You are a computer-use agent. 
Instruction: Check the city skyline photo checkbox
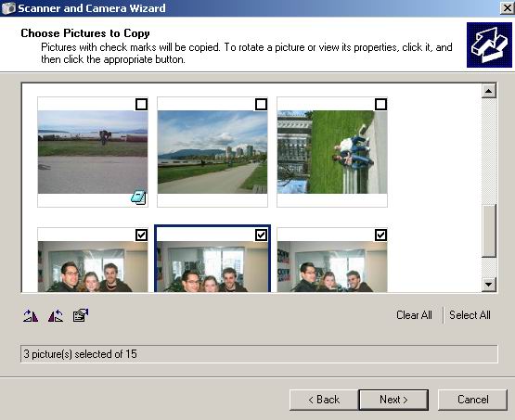click(261, 105)
